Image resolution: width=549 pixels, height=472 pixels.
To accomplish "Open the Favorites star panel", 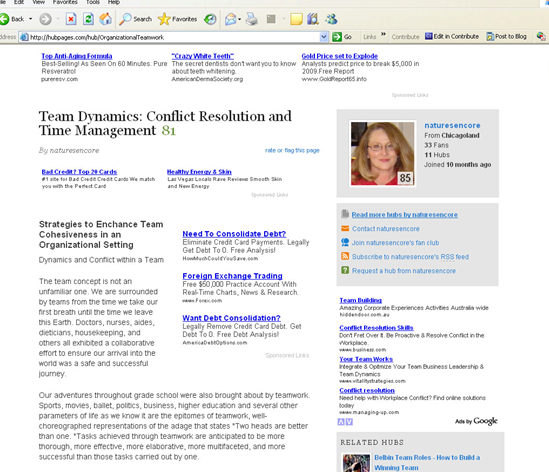I will 178,19.
